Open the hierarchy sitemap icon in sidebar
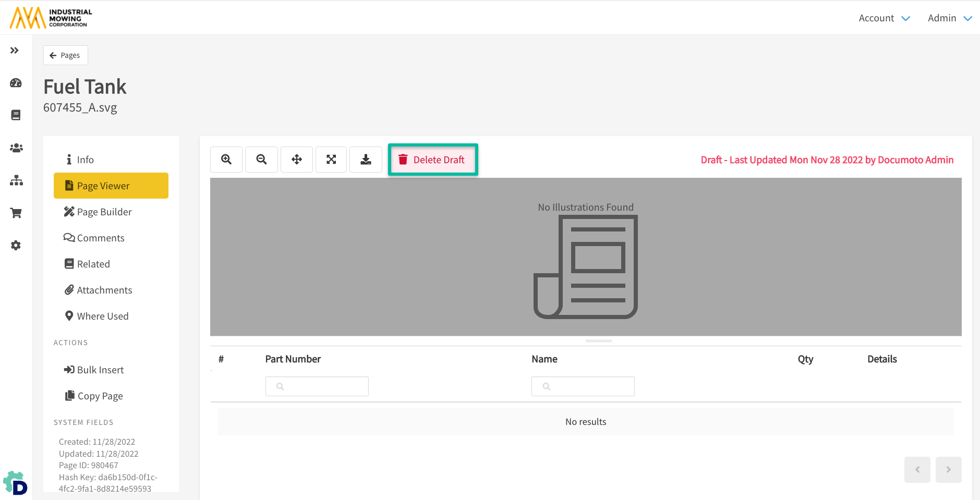The image size is (980, 500). 16,180
